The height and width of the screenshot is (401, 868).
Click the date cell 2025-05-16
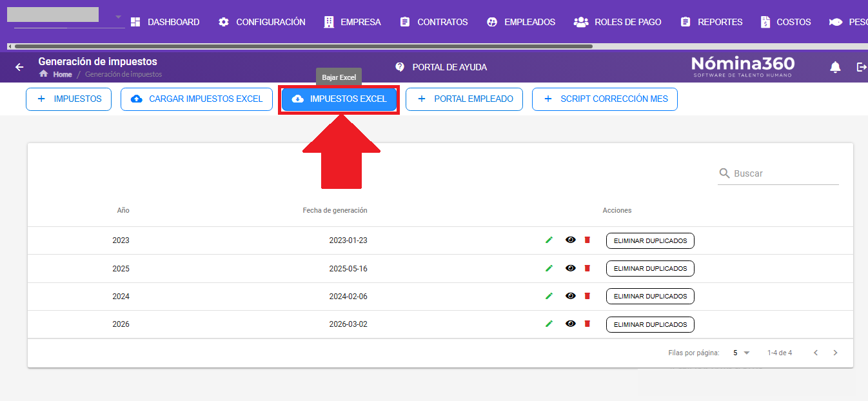tap(348, 268)
